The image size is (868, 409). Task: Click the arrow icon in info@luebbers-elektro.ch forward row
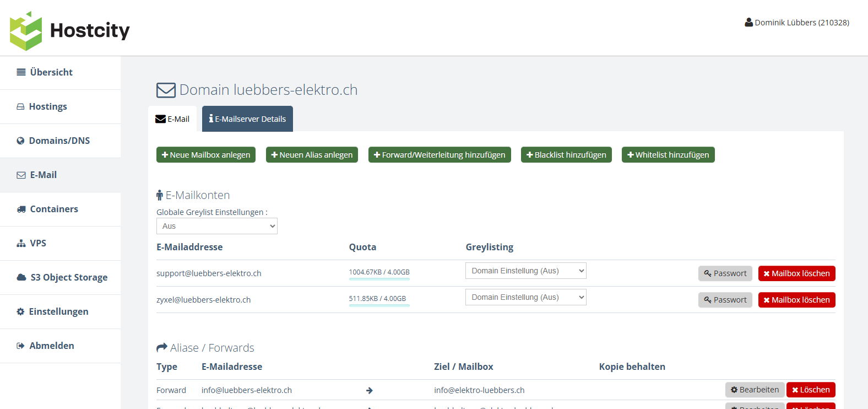click(x=370, y=390)
